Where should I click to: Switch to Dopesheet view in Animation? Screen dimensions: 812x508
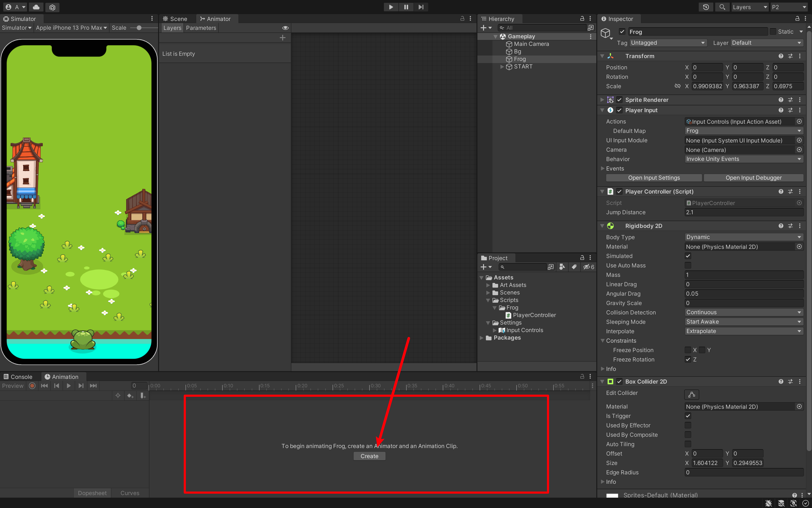click(x=92, y=493)
